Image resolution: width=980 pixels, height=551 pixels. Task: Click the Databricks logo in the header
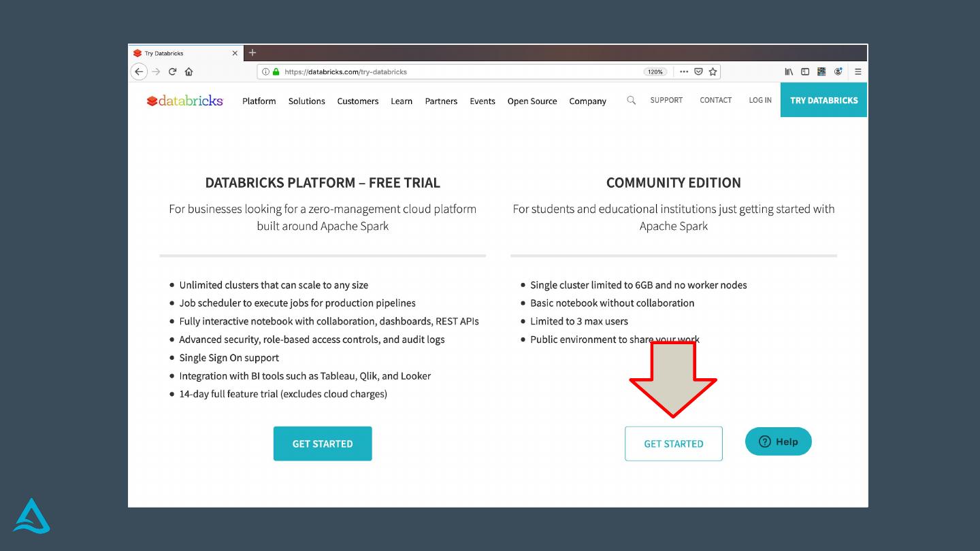185,101
